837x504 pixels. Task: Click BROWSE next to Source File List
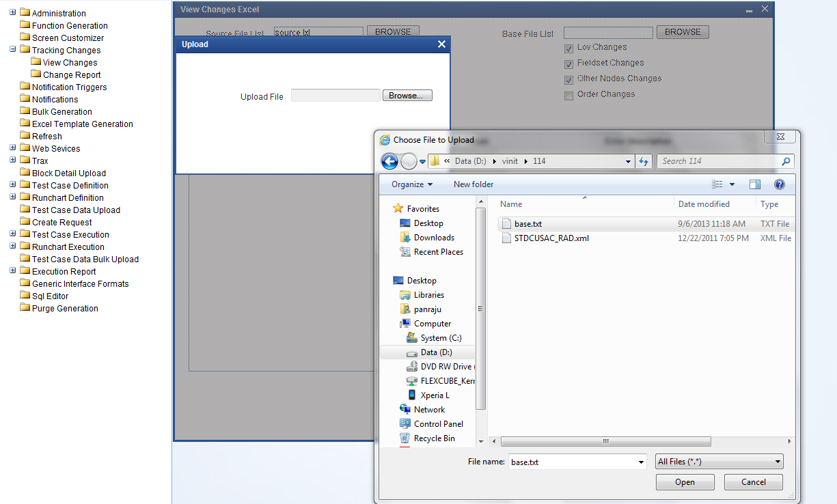393,32
